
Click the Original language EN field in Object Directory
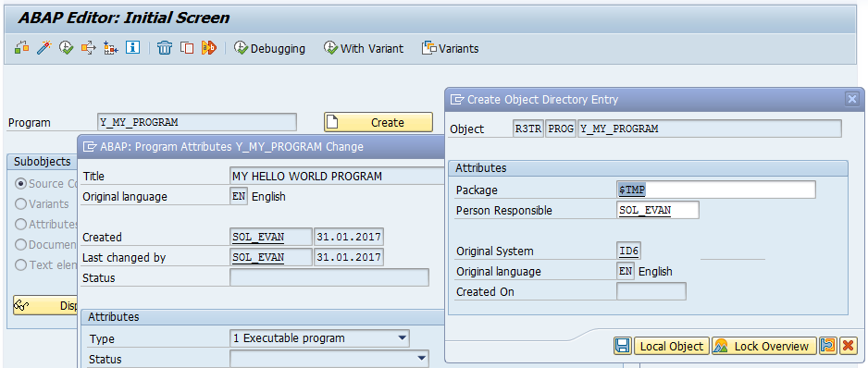(626, 271)
